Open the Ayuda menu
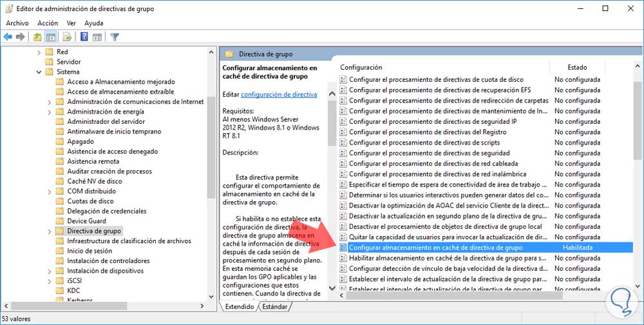Viewport: 644px width, 325px height. coord(93,23)
